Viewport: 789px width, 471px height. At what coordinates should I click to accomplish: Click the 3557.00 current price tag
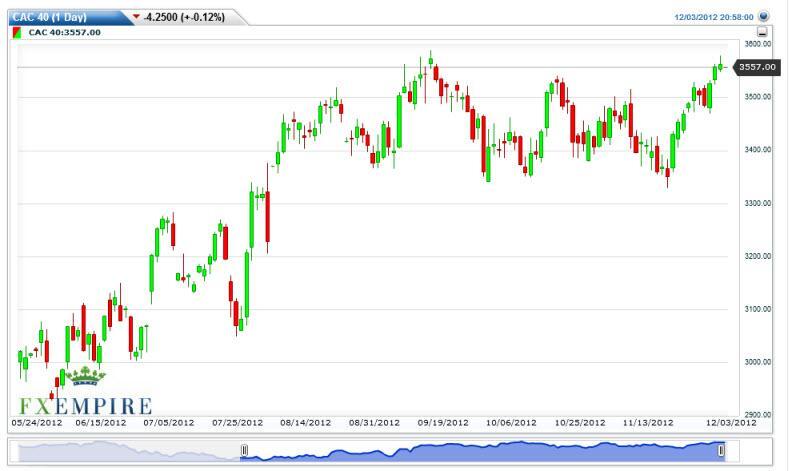(x=755, y=67)
